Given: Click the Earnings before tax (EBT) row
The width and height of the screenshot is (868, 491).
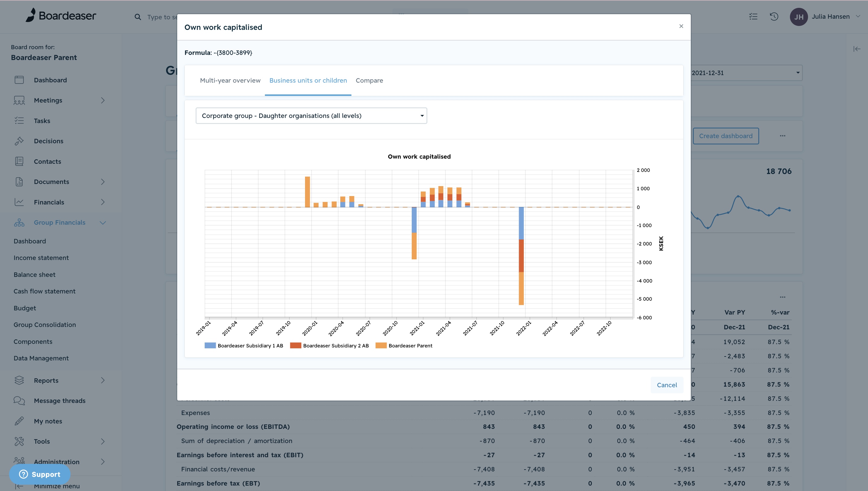Looking at the screenshot, I should click(483, 483).
